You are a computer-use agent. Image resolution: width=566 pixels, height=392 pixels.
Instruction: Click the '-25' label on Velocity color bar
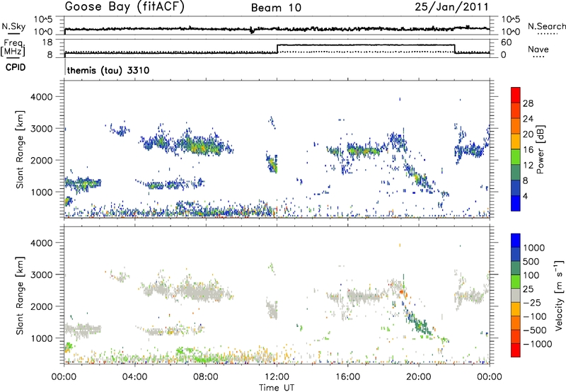[x=532, y=303]
